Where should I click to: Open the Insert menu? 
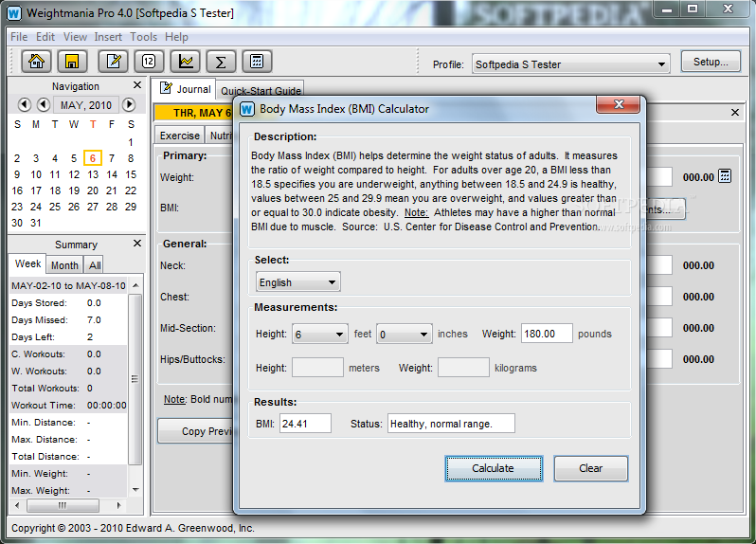[x=108, y=37]
